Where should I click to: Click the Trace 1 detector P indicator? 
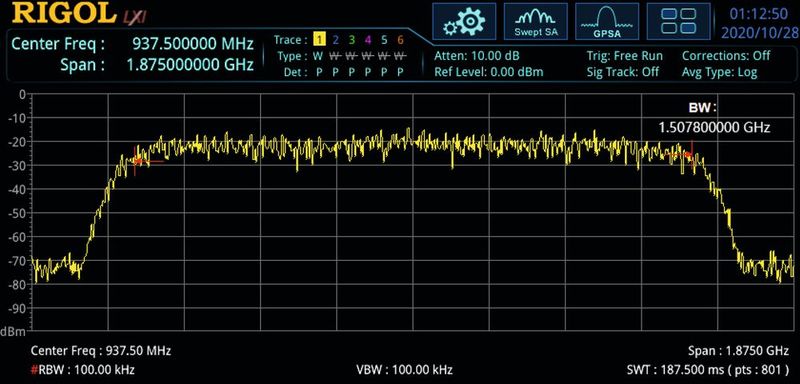[319, 72]
